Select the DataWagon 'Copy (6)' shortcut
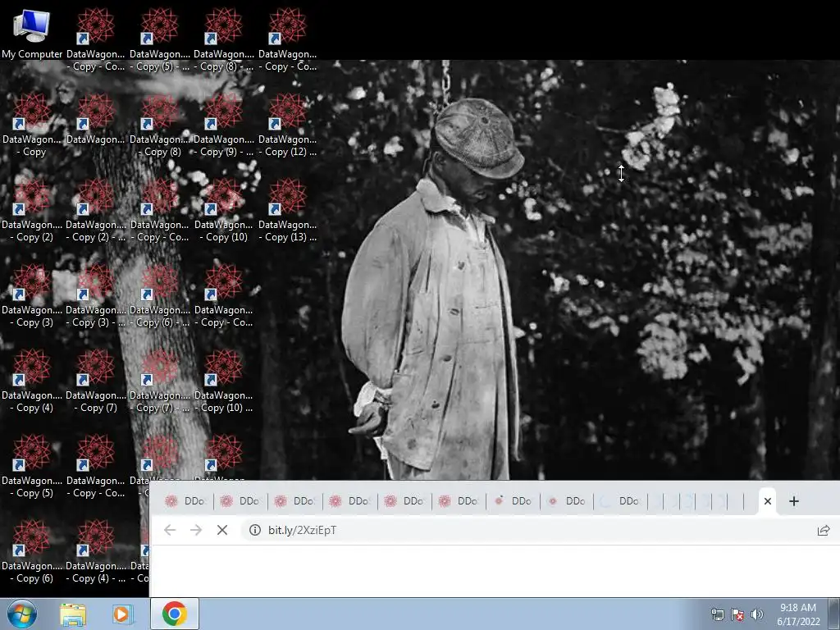Image resolution: width=840 pixels, height=630 pixels. (32, 552)
